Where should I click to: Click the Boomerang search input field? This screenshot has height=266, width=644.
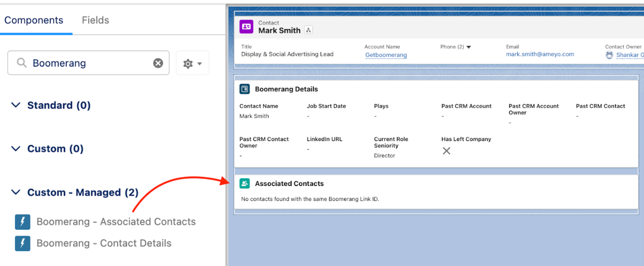point(89,63)
